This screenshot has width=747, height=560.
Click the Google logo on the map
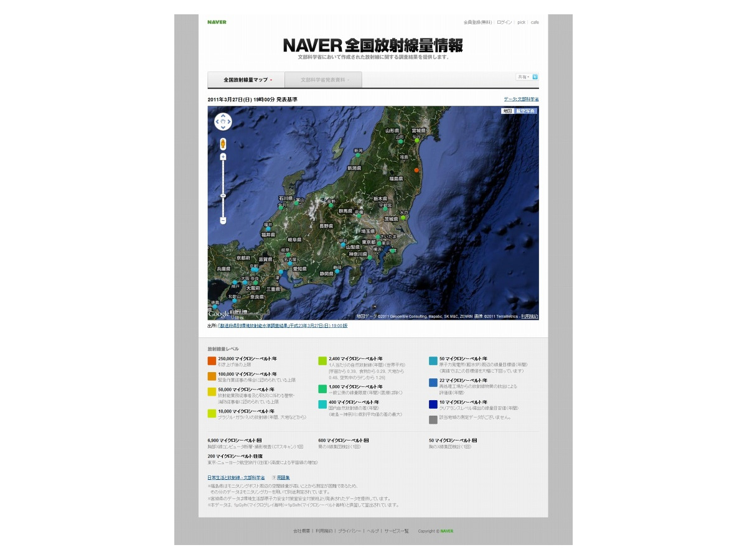click(219, 314)
